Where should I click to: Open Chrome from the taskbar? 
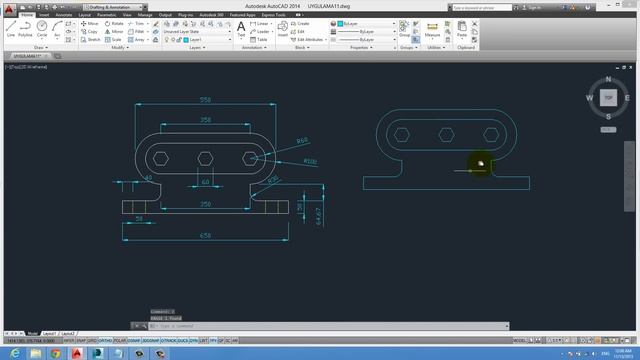pyautogui.click(x=56, y=353)
